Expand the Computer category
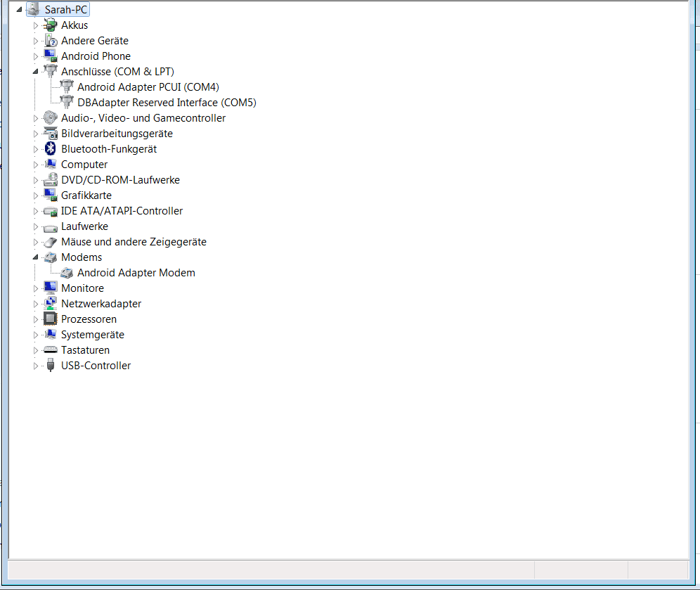700x590 pixels. point(36,165)
